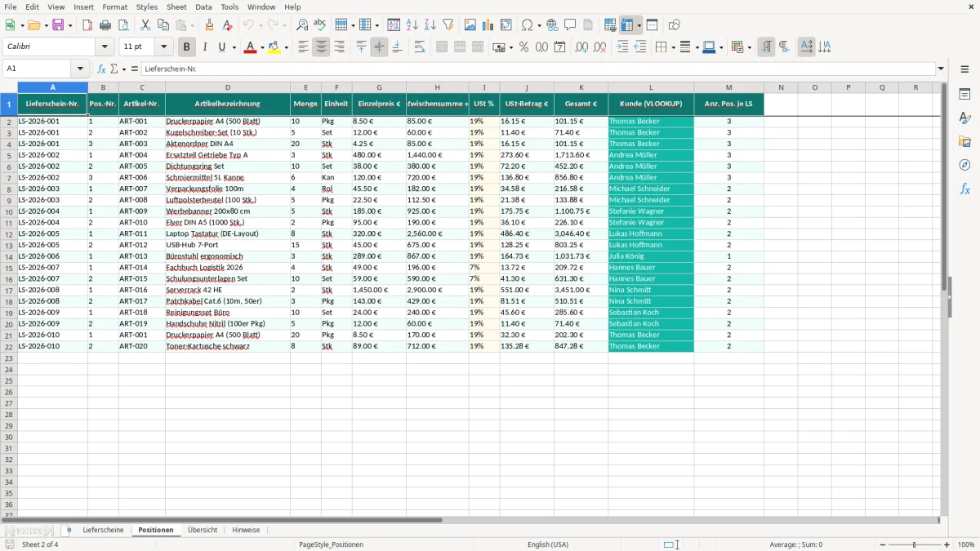Toggle print preview icon

click(x=122, y=25)
